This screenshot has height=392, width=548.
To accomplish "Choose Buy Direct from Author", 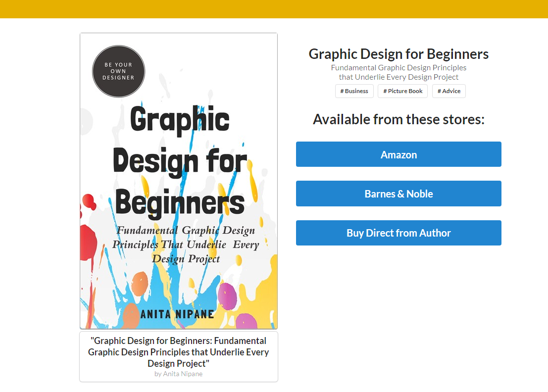I will pos(399,233).
